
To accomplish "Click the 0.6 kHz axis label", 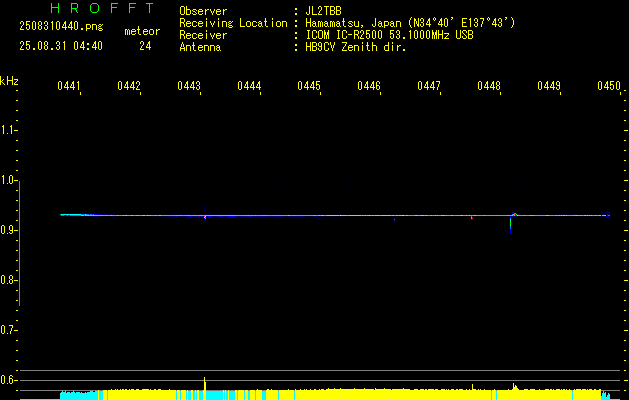I will [x=8, y=380].
